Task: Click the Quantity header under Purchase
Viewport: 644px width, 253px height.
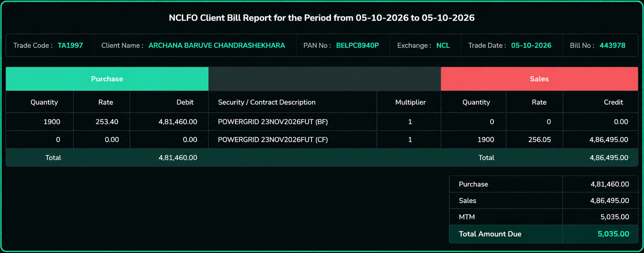Action: click(44, 102)
